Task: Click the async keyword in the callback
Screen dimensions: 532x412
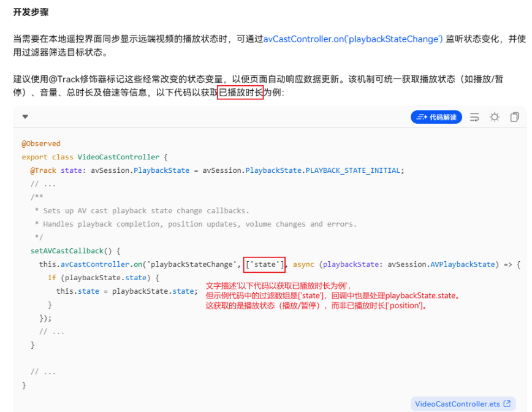Action: [303, 264]
